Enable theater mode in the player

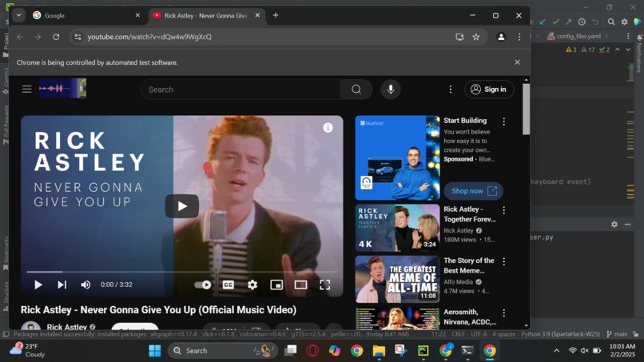point(300,284)
